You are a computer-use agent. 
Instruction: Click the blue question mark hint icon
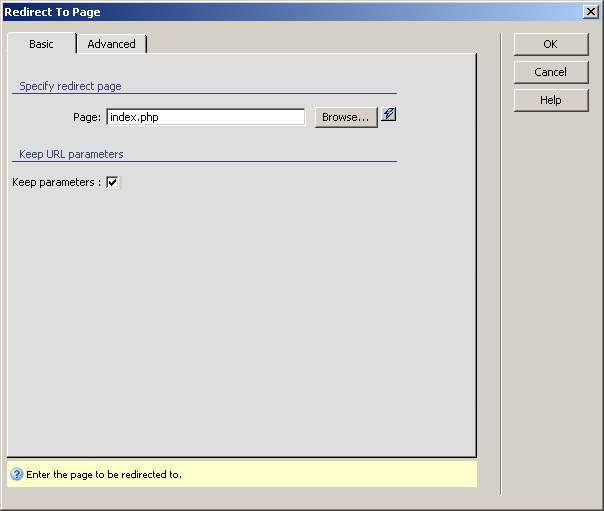[x=16, y=474]
